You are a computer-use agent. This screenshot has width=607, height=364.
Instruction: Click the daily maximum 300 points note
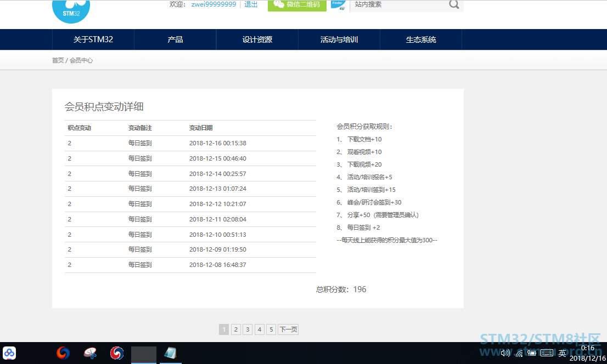pyautogui.click(x=387, y=240)
